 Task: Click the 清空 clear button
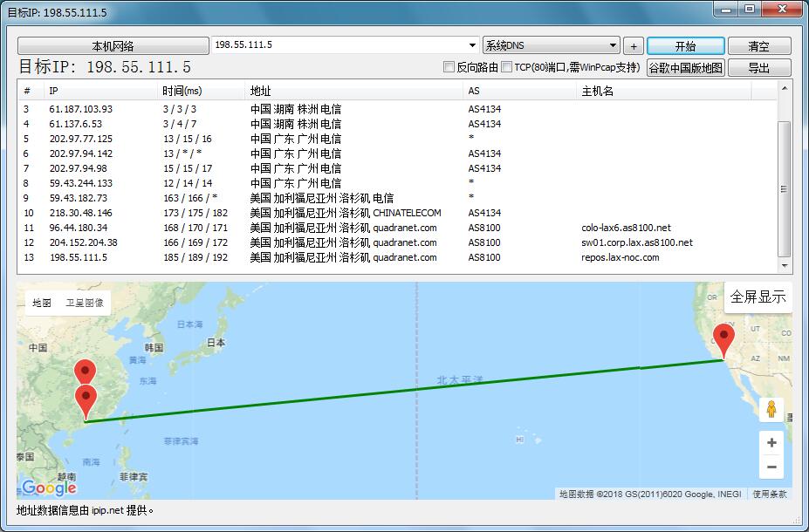tap(758, 46)
